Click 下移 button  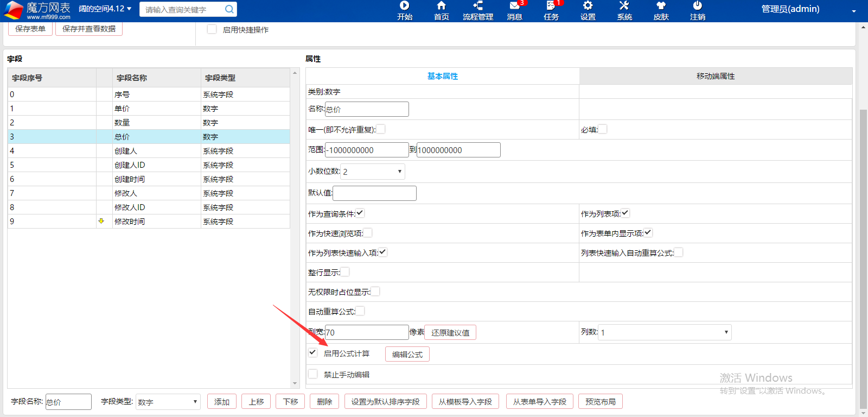pyautogui.click(x=290, y=402)
